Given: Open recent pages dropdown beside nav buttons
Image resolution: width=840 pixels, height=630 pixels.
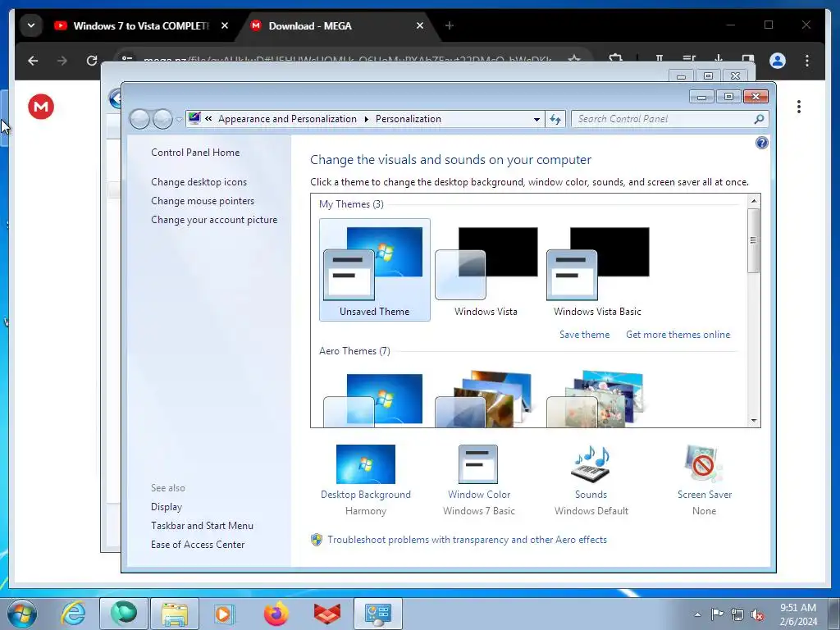Looking at the screenshot, I should tap(179, 119).
